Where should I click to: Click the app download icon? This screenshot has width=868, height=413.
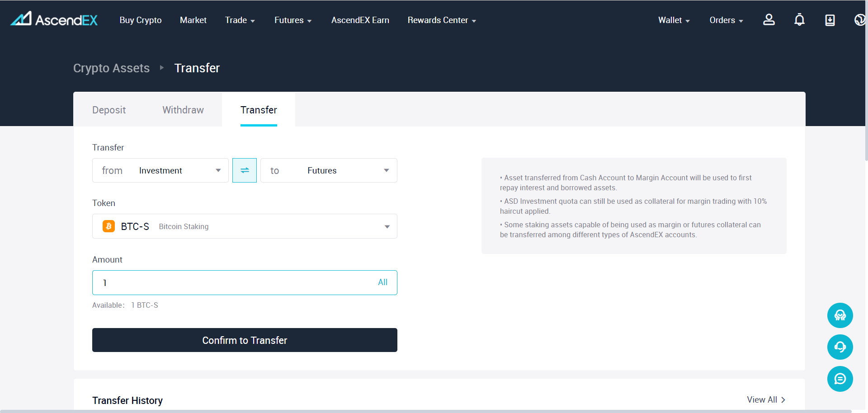[x=830, y=20]
